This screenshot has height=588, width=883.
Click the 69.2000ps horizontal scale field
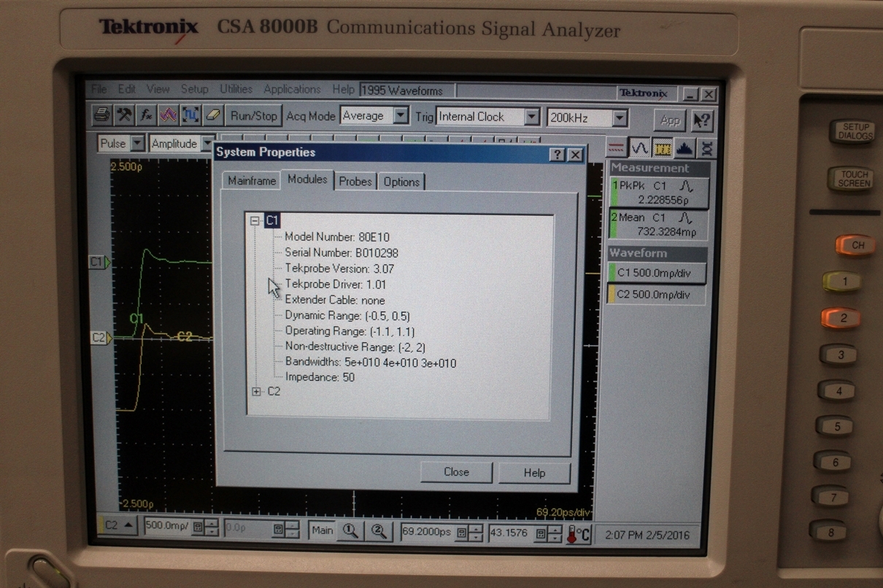click(x=428, y=533)
